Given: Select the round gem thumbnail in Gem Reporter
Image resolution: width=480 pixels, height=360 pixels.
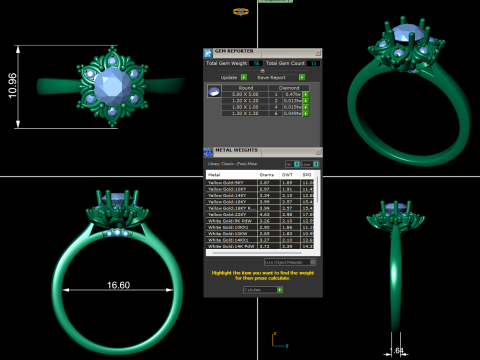Looking at the screenshot, I should [214, 91].
